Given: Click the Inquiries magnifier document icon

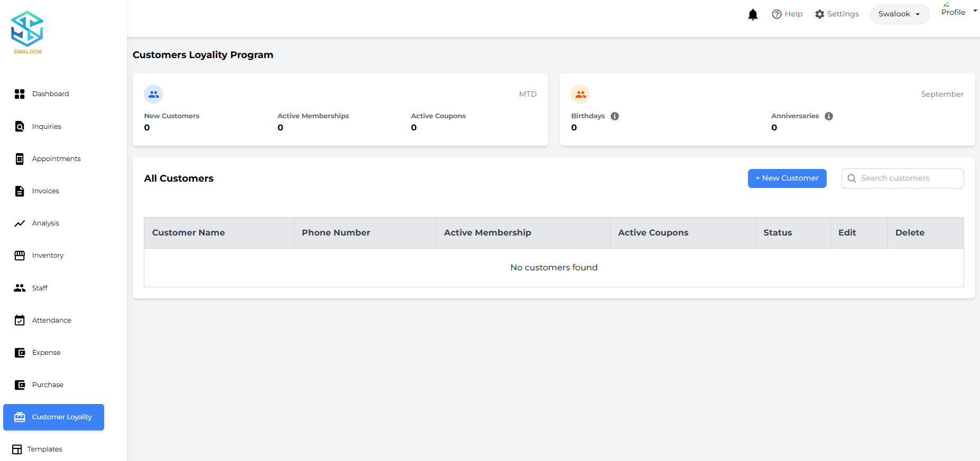Looking at the screenshot, I should (20, 127).
